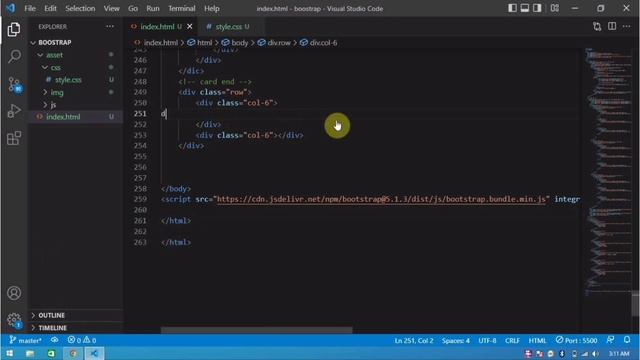Viewport: 640px width, 360px height.
Task: Click Ln 251, Col 2 position indicator
Action: pyautogui.click(x=414, y=340)
